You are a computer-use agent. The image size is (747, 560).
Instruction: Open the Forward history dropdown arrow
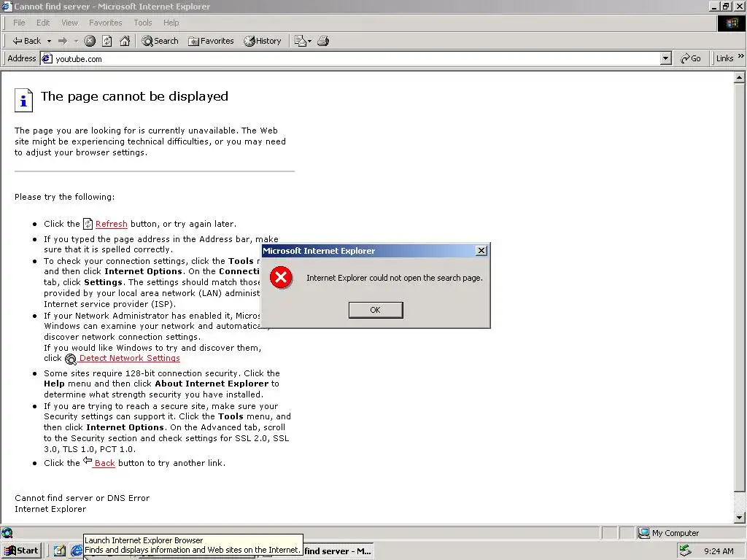(x=76, y=42)
